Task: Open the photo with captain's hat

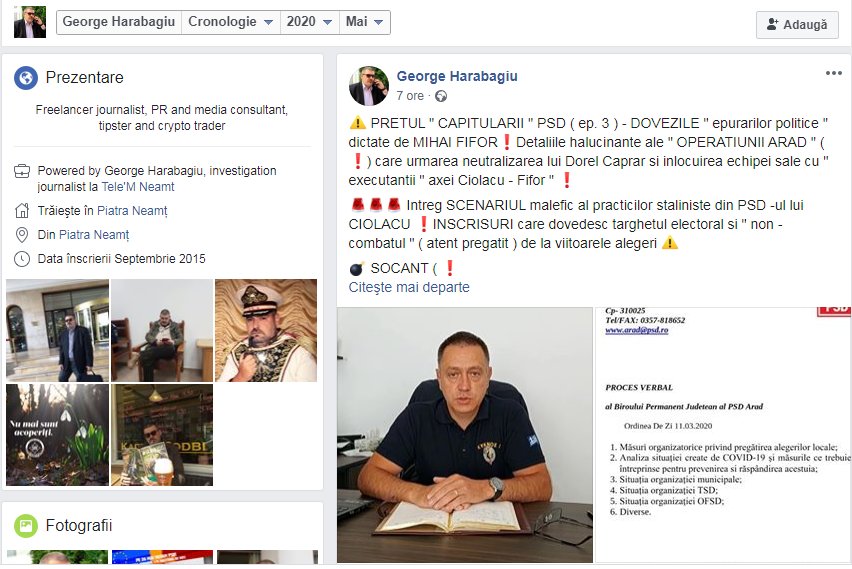Action: (266, 330)
